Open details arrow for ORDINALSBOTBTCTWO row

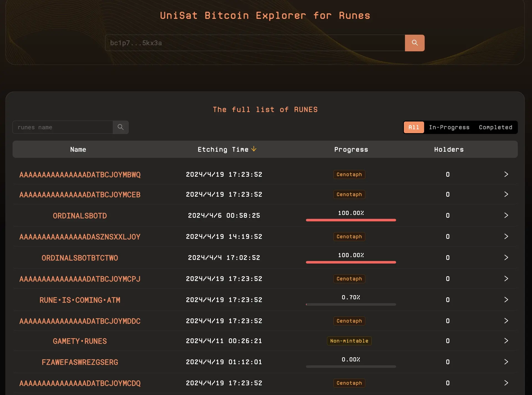point(506,258)
